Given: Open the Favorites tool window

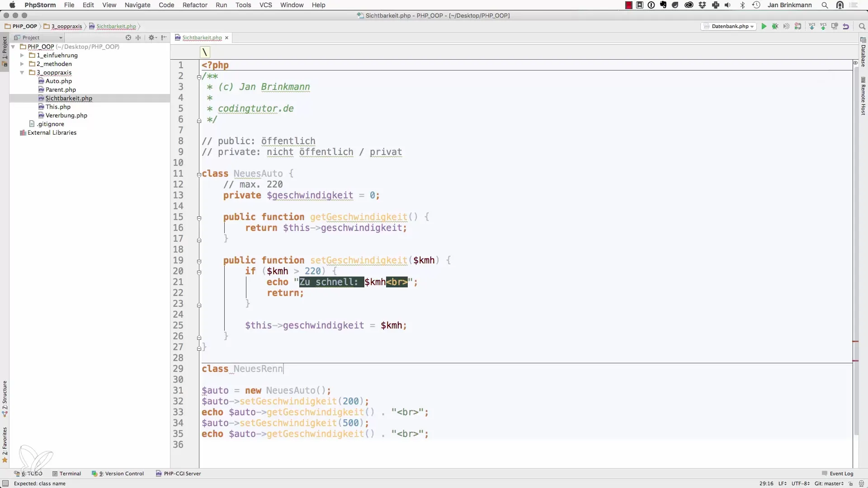Looking at the screenshot, I should [x=5, y=445].
